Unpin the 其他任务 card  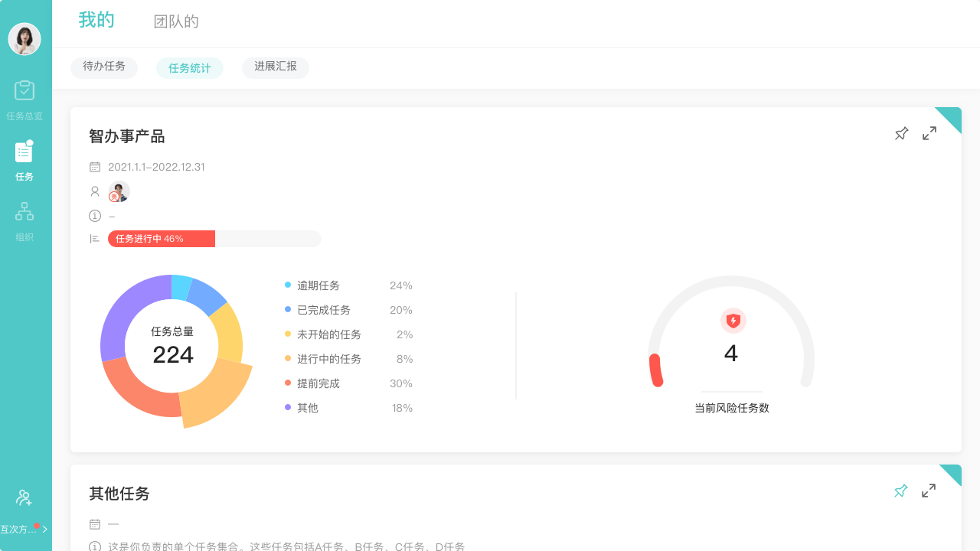(901, 490)
